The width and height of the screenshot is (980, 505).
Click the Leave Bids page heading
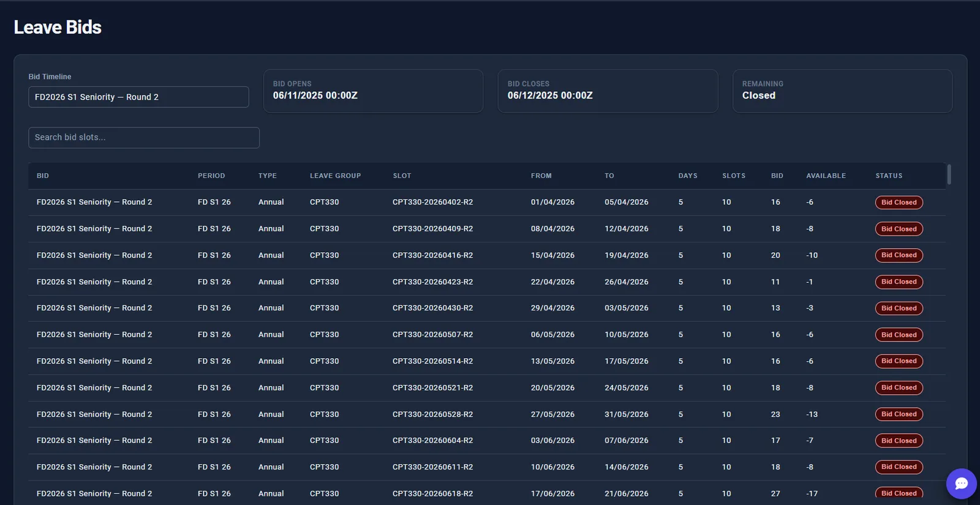(x=58, y=28)
